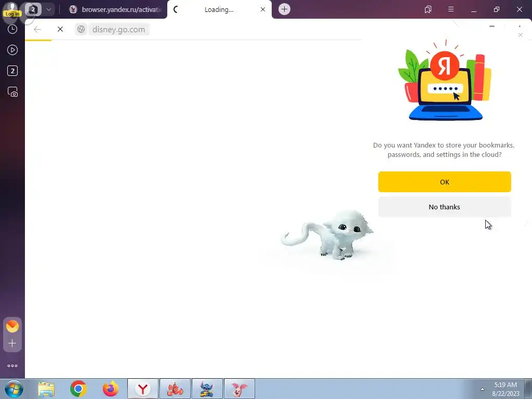532x399 pixels.
Task: Open the sidebar three-dots more options
Action: tap(12, 366)
